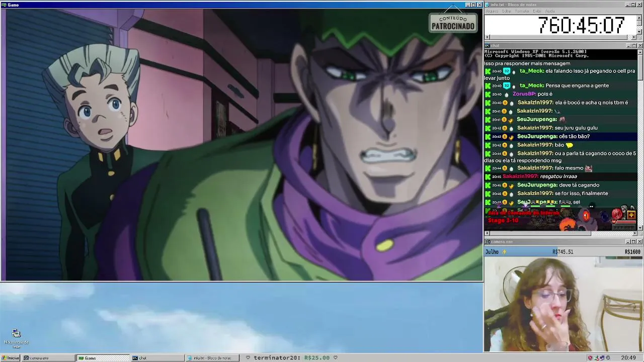The height and width of the screenshot is (362, 644).
Task: Select the Game taskbar button
Action: pyautogui.click(x=103, y=358)
